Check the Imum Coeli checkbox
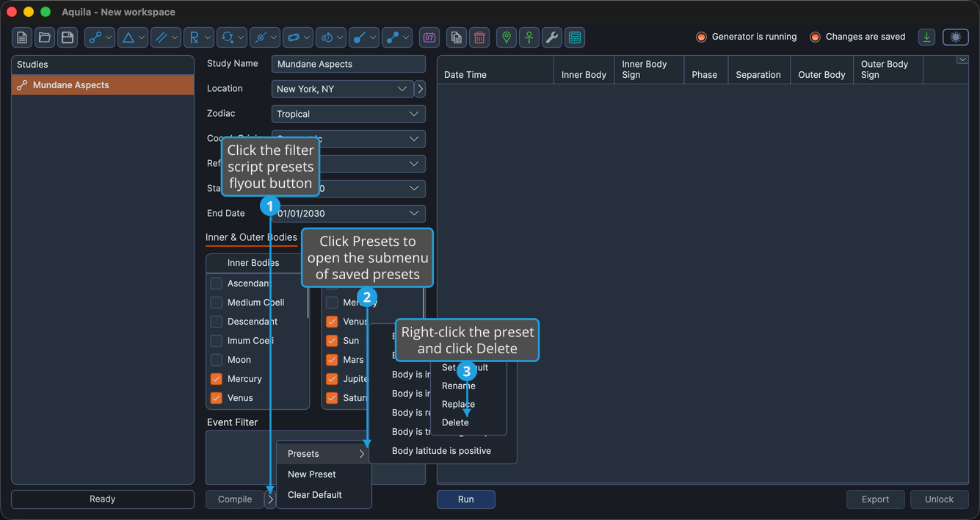The image size is (980, 520). pyautogui.click(x=216, y=341)
